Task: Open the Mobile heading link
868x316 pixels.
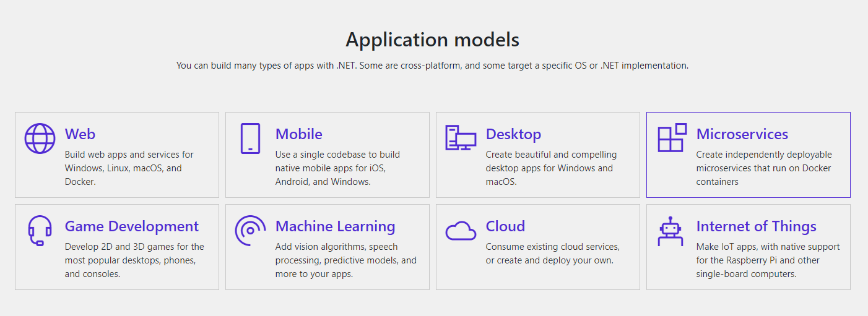Action: tap(299, 134)
